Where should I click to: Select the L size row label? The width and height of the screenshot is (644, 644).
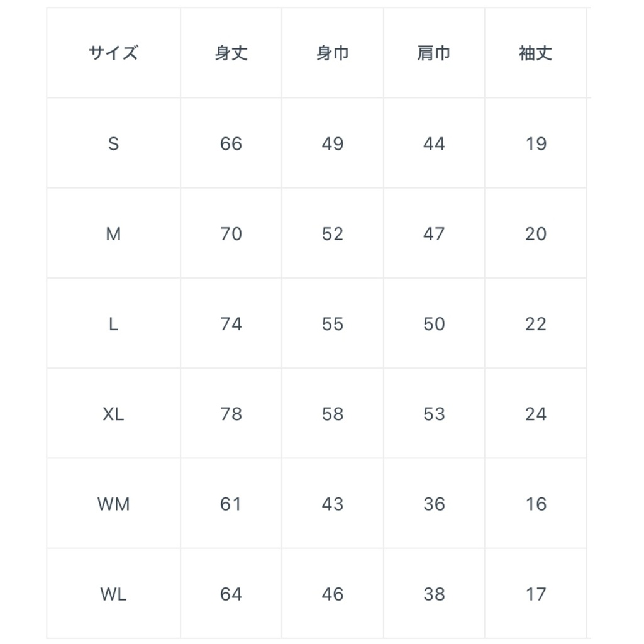[x=113, y=324]
